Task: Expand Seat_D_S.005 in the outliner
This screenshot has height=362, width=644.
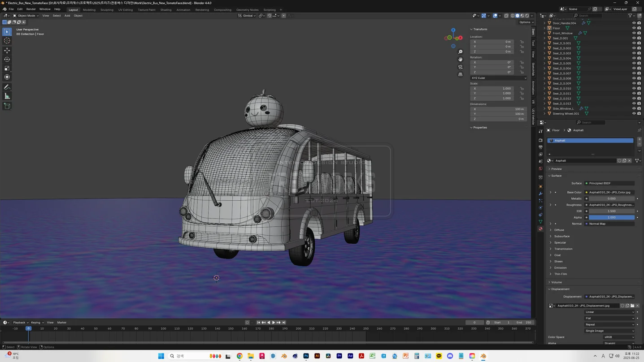Action: coord(544,63)
